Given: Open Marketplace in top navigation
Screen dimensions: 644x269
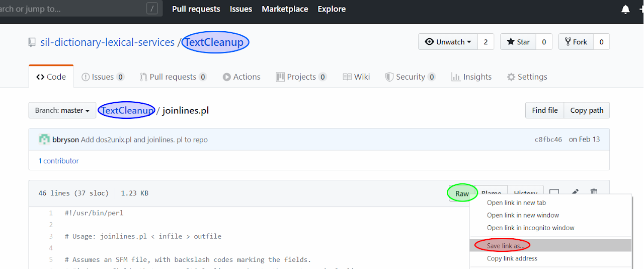Looking at the screenshot, I should pyautogui.click(x=285, y=9).
